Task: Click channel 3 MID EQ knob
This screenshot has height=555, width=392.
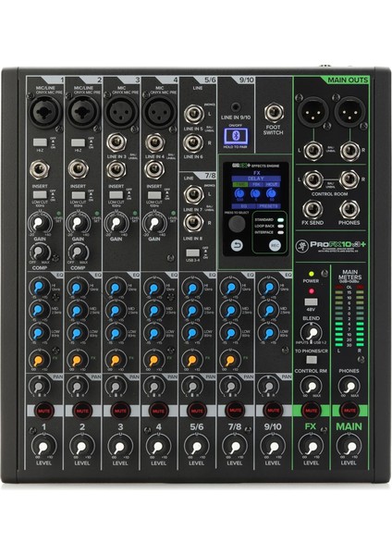Action: point(115,310)
